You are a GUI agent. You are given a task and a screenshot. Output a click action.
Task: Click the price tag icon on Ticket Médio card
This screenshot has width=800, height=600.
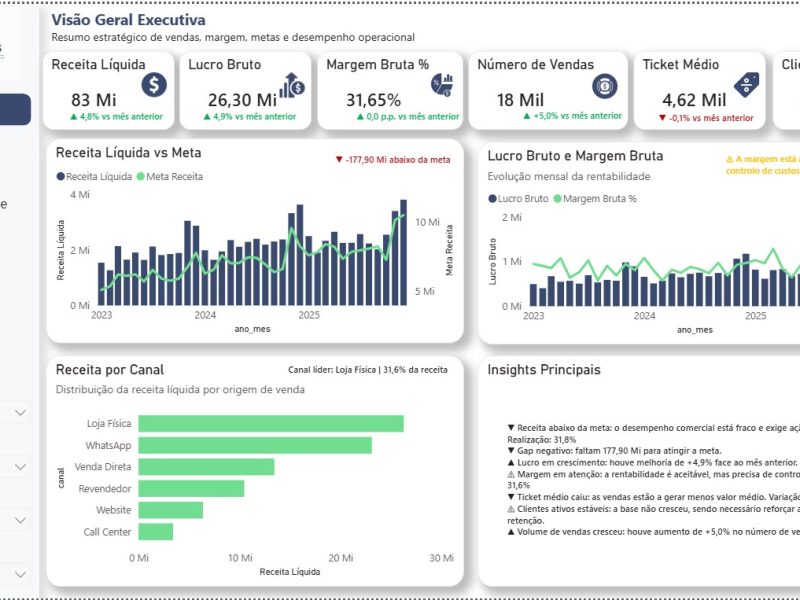(x=746, y=85)
